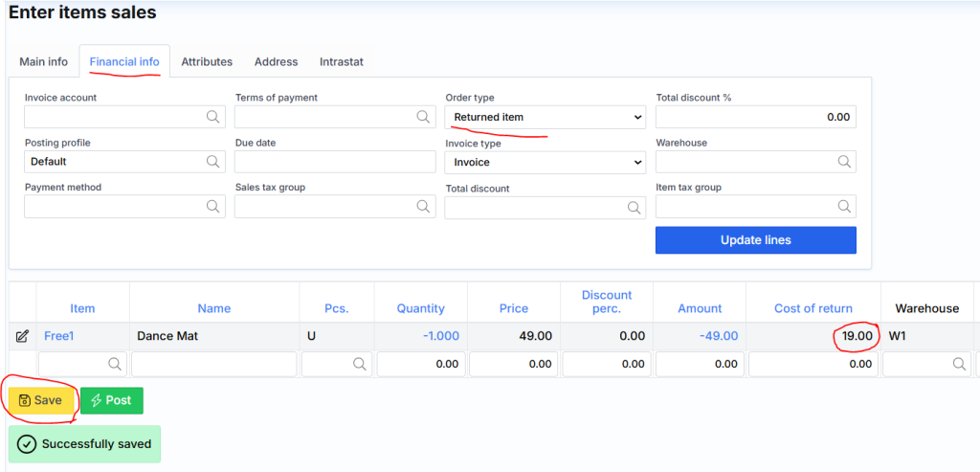This screenshot has width=980, height=472.
Task: Switch to the Main info tab
Action: point(44,61)
